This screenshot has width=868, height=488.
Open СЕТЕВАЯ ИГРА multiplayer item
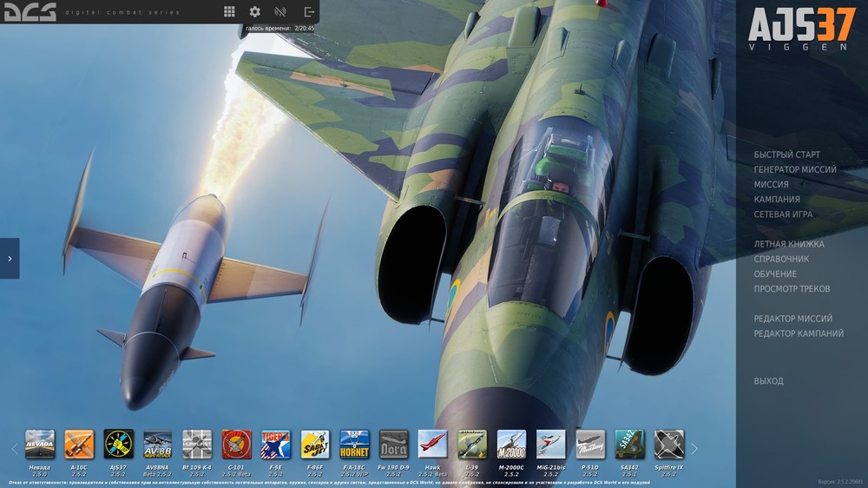(783, 214)
